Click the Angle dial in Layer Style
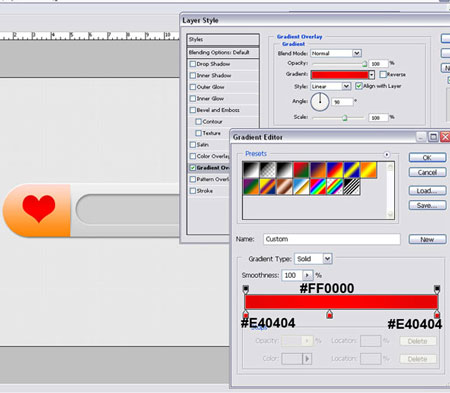The height and width of the screenshot is (393, 450). click(x=320, y=102)
